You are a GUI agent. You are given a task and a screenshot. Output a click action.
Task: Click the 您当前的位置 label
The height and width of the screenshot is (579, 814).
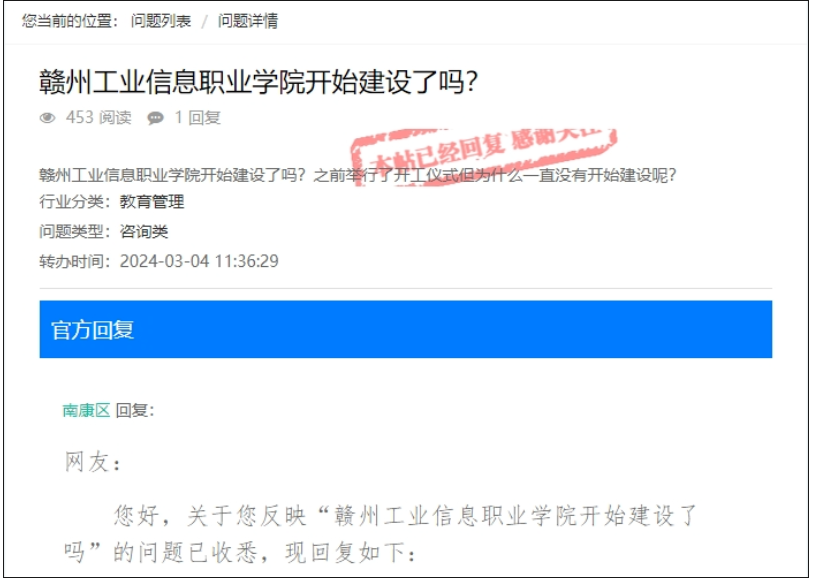pos(70,21)
